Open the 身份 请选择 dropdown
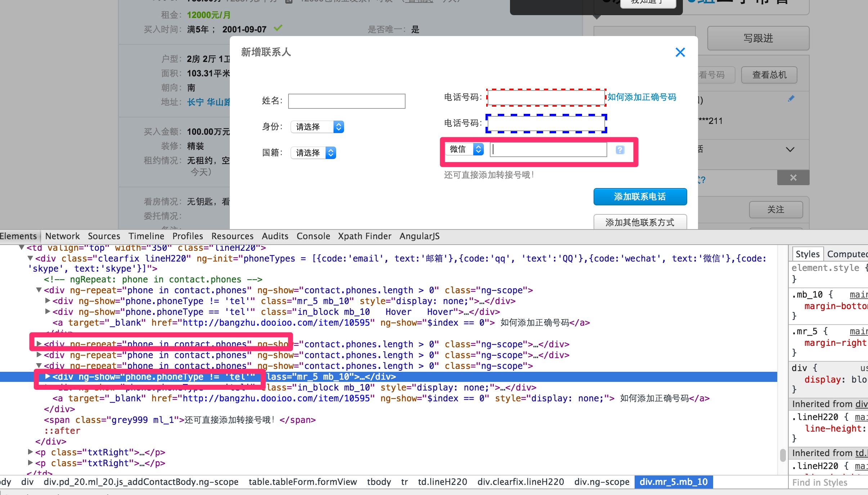The height and width of the screenshot is (495, 868). coord(317,127)
